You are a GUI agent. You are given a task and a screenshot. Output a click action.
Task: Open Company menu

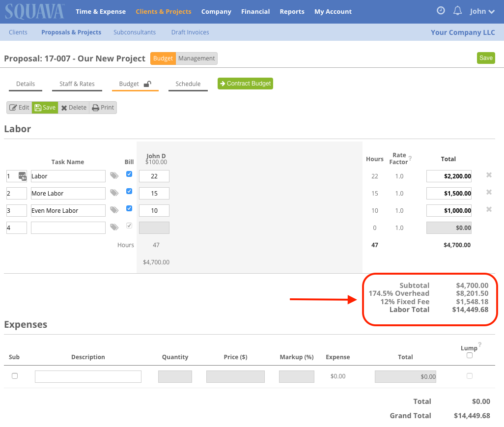(216, 12)
